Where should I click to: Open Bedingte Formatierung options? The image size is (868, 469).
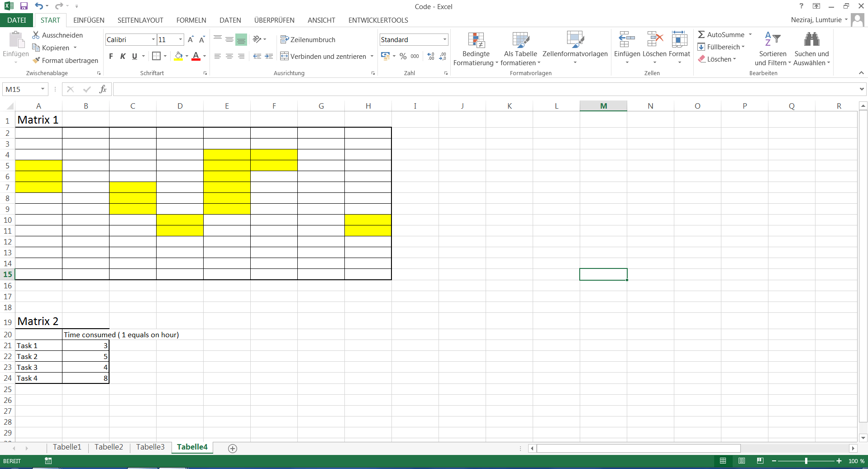[476, 48]
